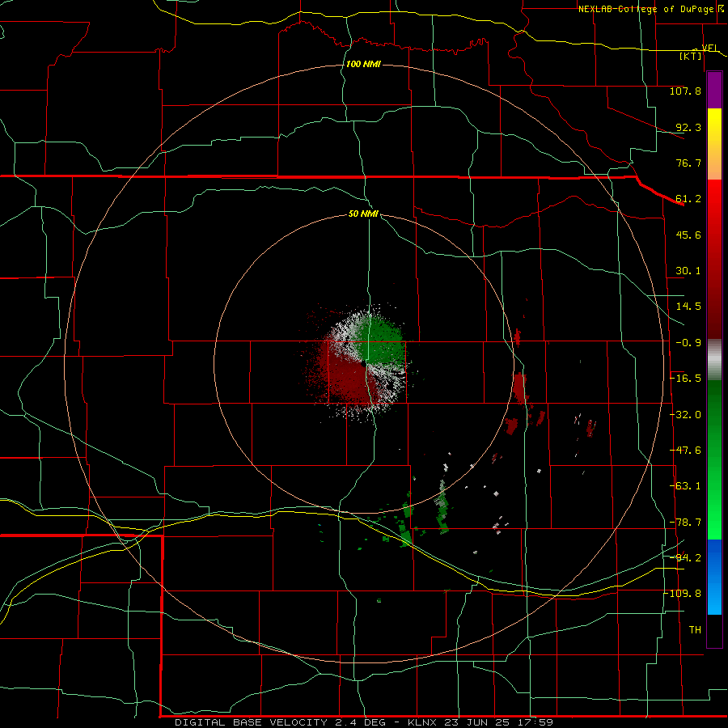Click the -32.0 scale value

685,415
